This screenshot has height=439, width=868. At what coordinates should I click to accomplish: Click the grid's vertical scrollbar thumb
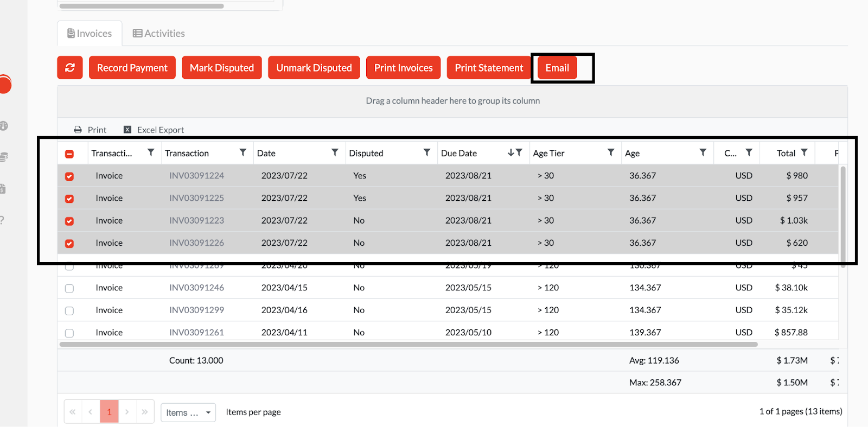click(x=843, y=217)
